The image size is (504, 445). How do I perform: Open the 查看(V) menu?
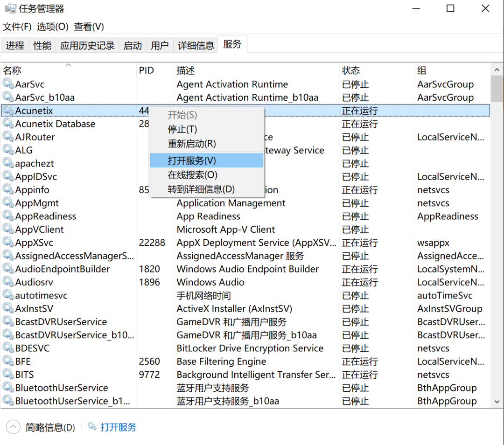click(88, 27)
